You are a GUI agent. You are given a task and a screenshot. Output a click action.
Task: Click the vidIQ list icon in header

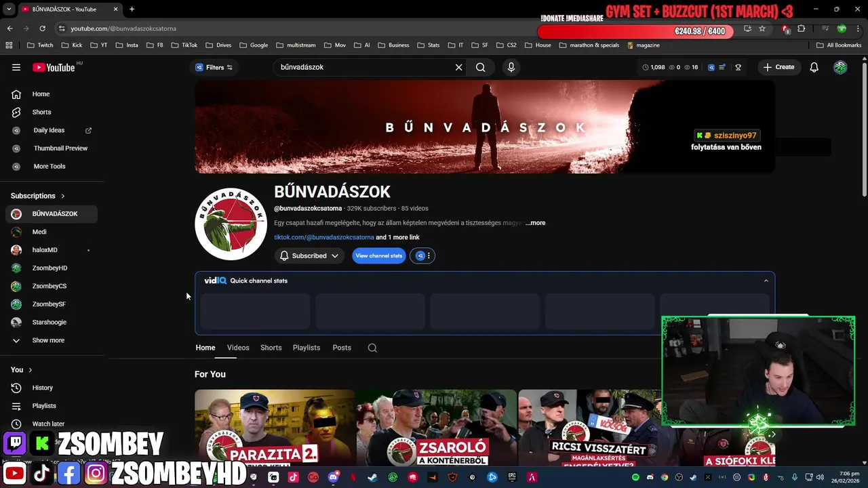[722, 67]
